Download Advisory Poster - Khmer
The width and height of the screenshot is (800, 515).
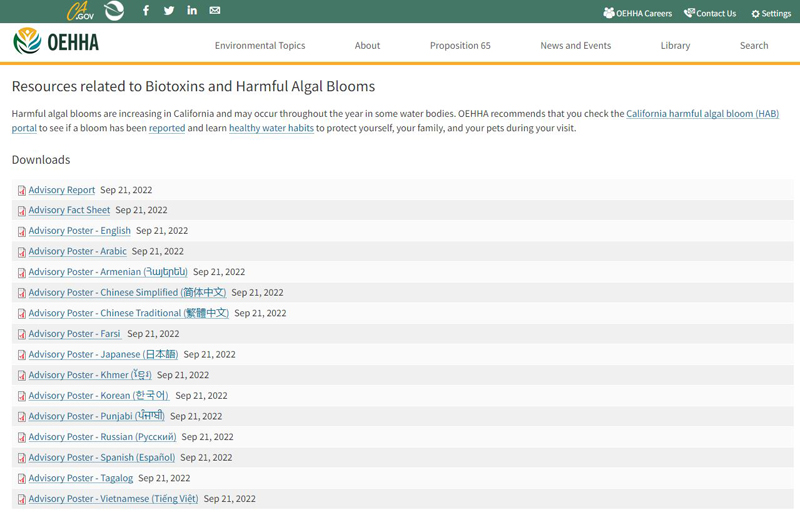point(90,375)
